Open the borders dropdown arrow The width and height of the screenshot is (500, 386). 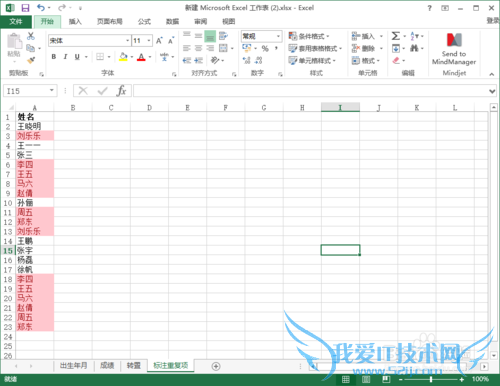109,57
